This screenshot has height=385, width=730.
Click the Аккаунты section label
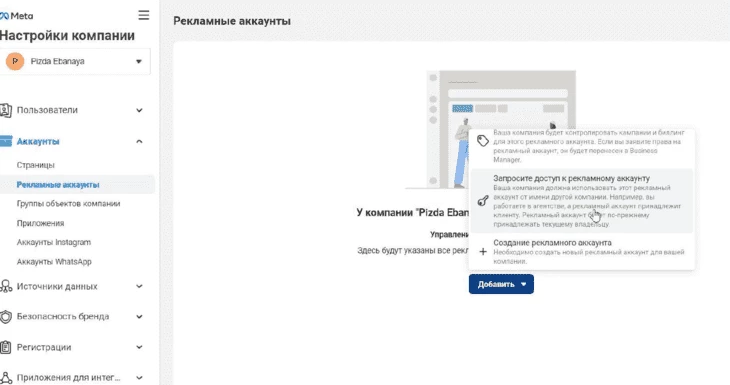click(38, 142)
